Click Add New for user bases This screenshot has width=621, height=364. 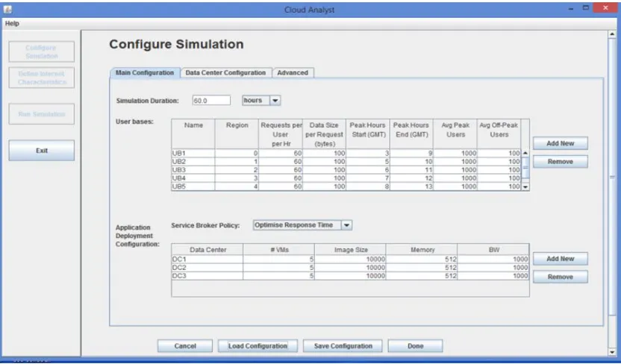[x=560, y=143]
